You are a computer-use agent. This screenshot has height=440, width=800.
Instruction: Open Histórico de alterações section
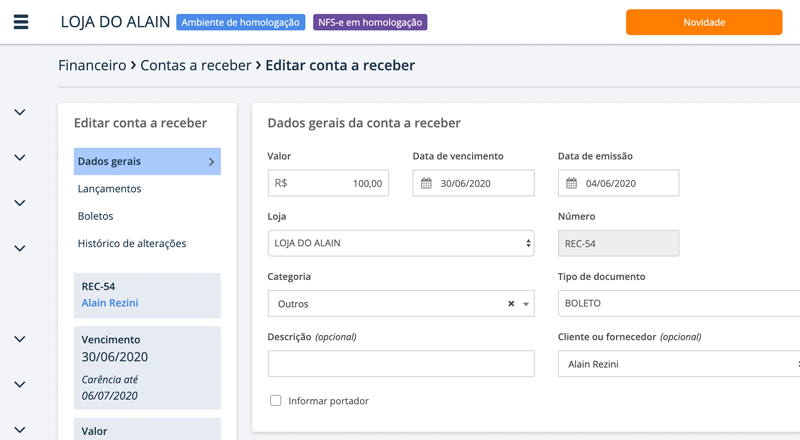131,243
